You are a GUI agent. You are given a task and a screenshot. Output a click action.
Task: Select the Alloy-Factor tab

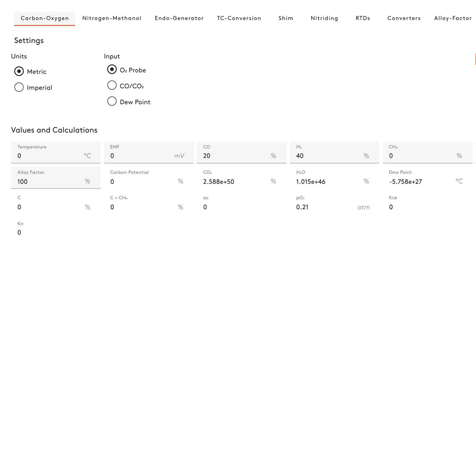click(x=452, y=18)
